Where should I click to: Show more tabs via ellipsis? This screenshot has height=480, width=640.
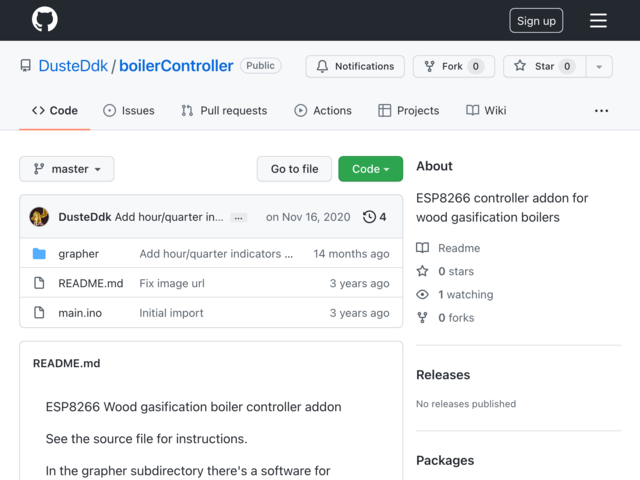[x=601, y=110]
